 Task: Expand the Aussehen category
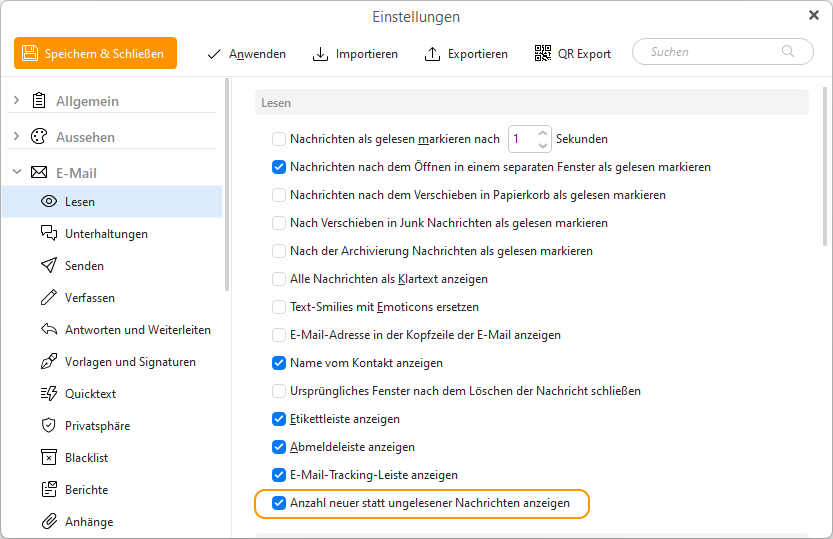[16, 136]
